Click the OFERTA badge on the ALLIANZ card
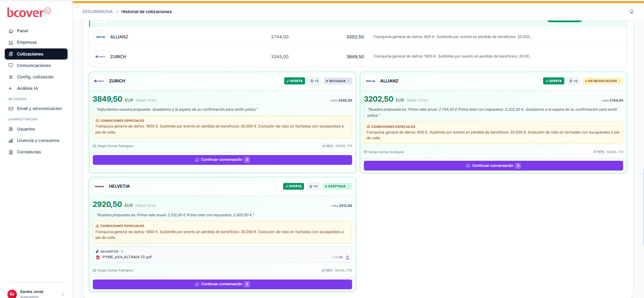The height and width of the screenshot is (298, 644). [554, 81]
